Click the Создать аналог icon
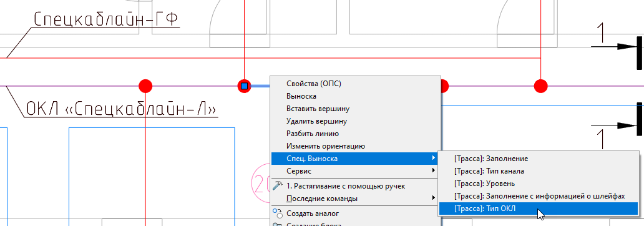 (278, 214)
